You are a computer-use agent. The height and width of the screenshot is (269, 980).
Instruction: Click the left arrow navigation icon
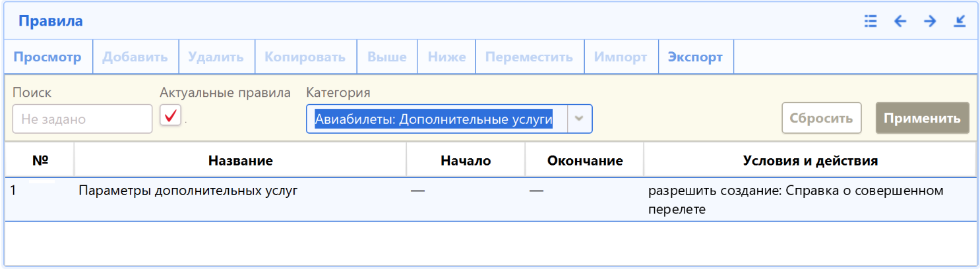tap(900, 21)
